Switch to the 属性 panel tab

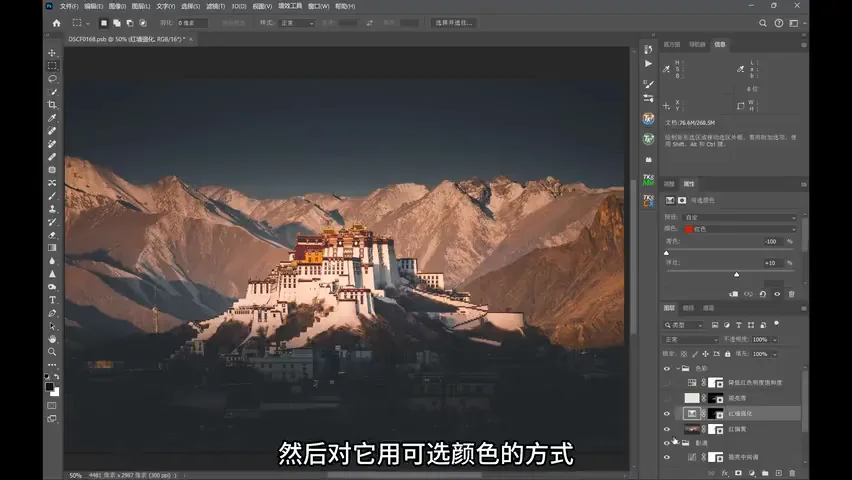point(689,184)
